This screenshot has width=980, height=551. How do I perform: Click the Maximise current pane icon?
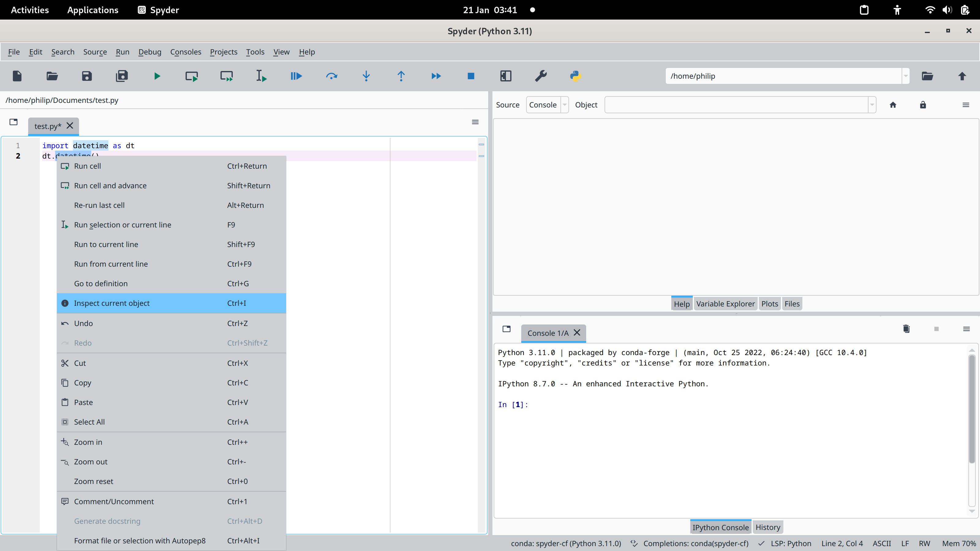(506, 76)
